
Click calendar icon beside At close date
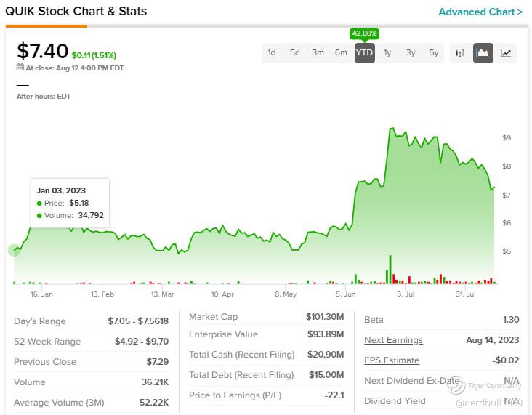coord(20,67)
